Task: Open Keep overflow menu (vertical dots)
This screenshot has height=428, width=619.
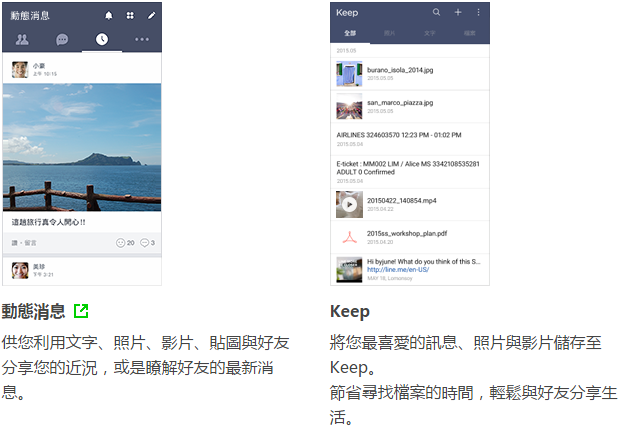Action: 478,12
